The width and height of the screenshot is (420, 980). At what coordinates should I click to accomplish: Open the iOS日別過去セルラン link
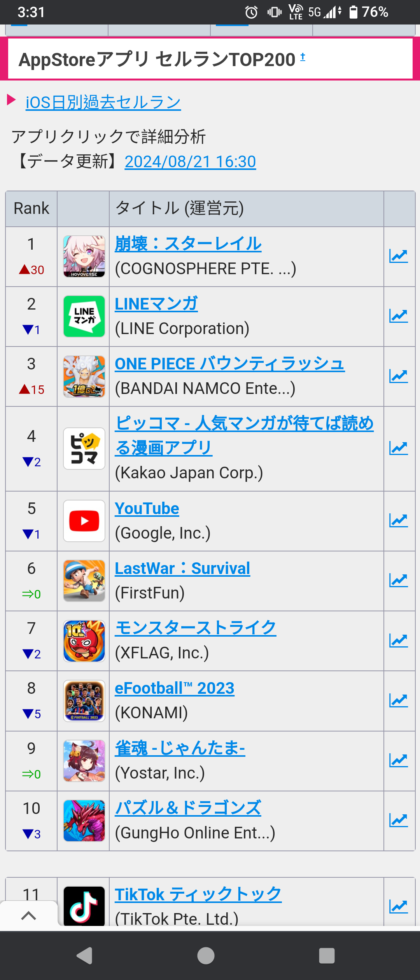[x=103, y=102]
